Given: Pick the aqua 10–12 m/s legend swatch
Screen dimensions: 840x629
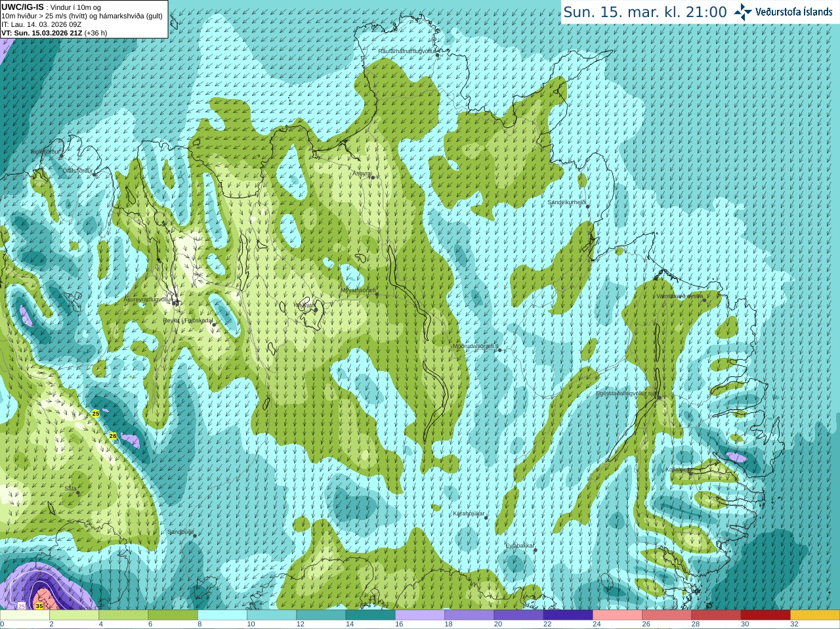Looking at the screenshot, I should click(272, 615).
